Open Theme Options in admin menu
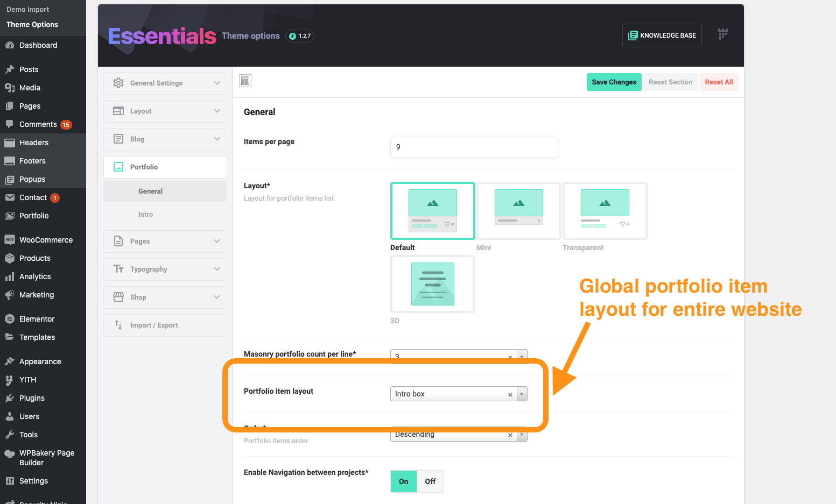Viewport: 836px width, 504px height. (x=32, y=24)
